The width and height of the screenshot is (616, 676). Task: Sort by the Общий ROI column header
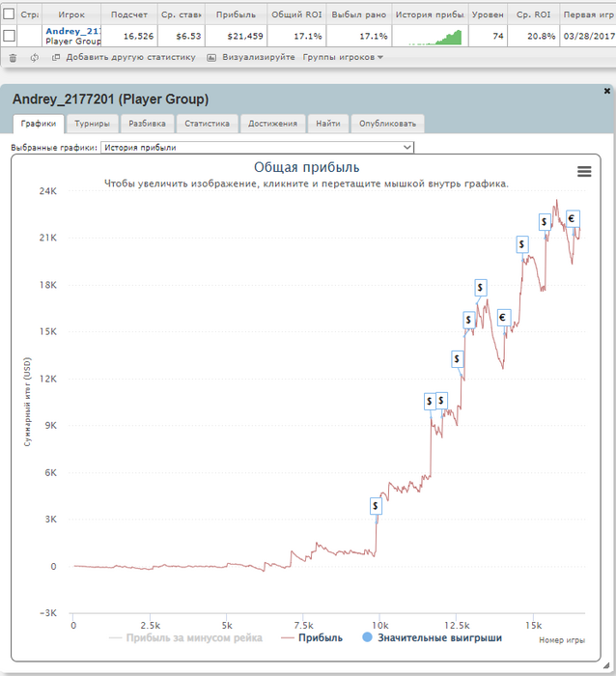[x=296, y=14]
